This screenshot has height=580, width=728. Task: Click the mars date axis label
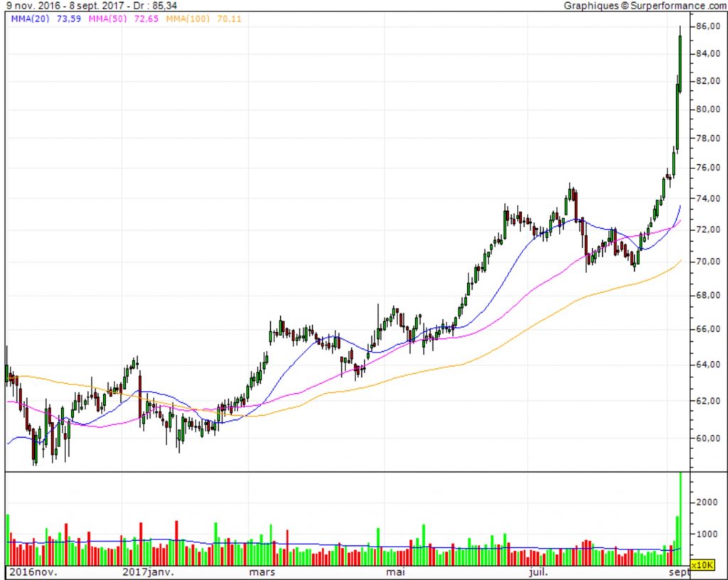(x=260, y=571)
